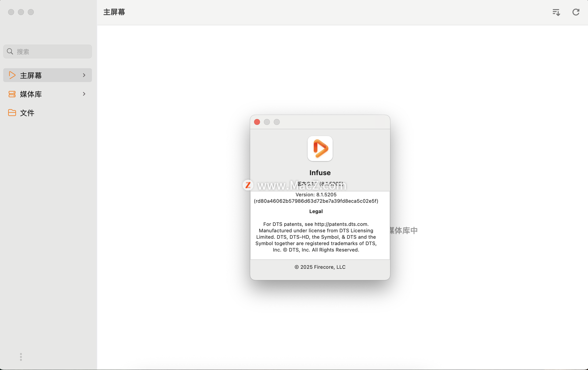Close the Infuse About dialog
The height and width of the screenshot is (370, 588).
(257, 122)
